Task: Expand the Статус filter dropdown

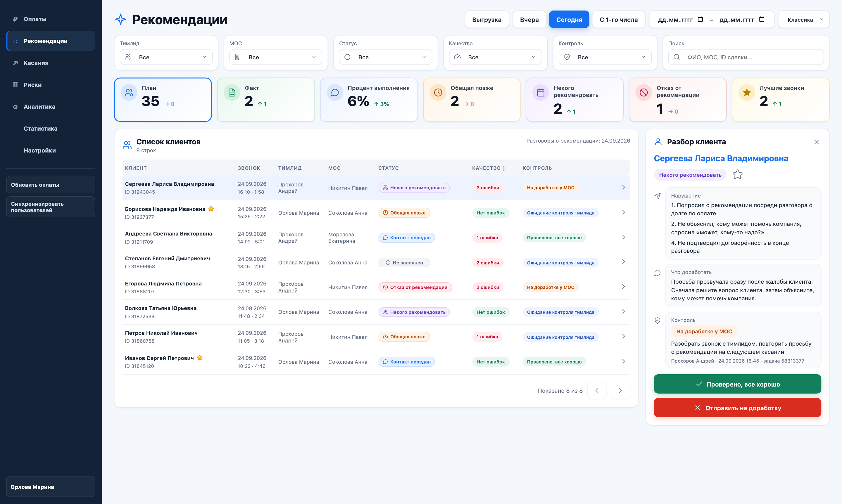Action: click(x=385, y=57)
